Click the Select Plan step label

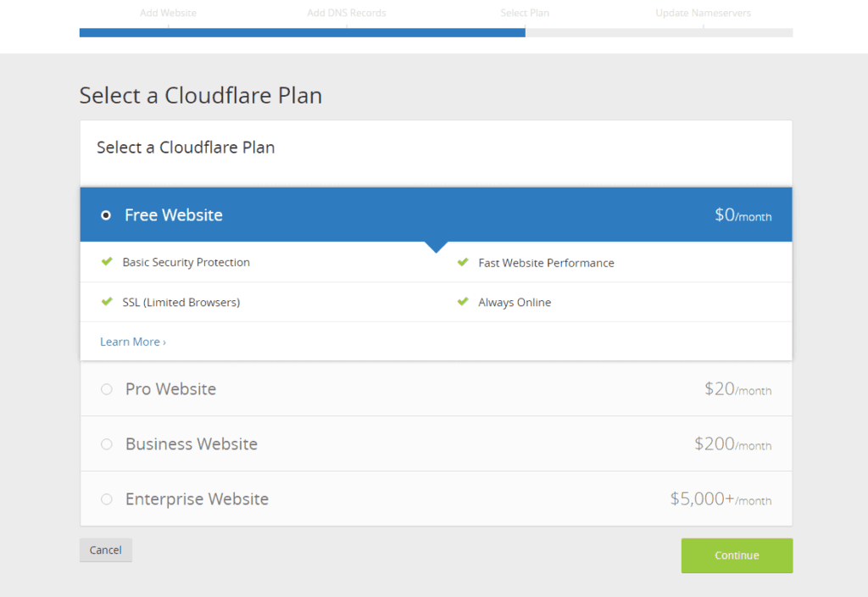click(x=525, y=13)
